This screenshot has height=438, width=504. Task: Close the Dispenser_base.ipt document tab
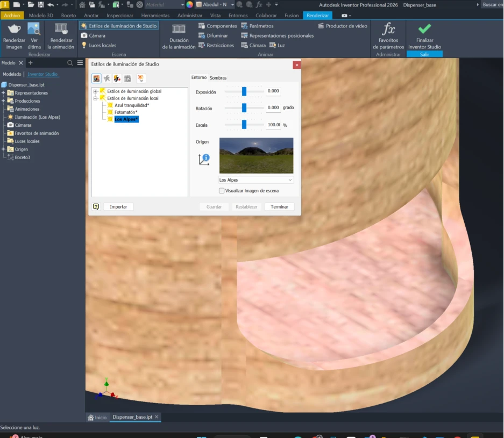pyautogui.click(x=157, y=417)
